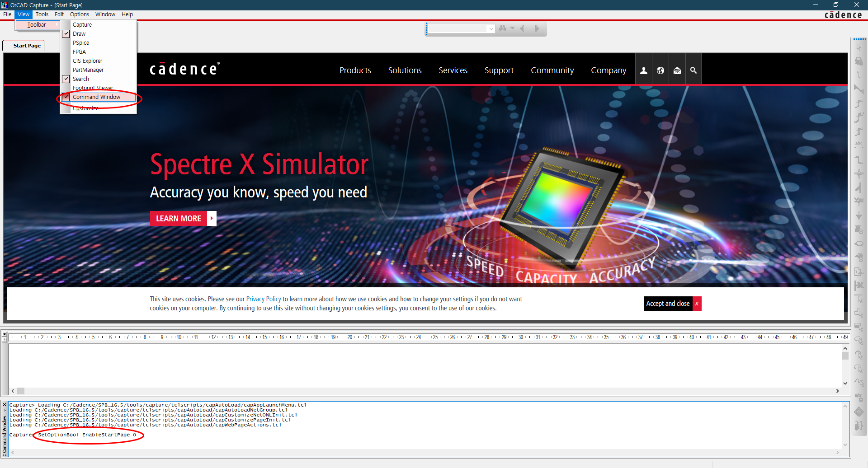Image resolution: width=868 pixels, height=468 pixels.
Task: Click the SetOptionBool EnableStartPage command text
Action: coord(87,435)
